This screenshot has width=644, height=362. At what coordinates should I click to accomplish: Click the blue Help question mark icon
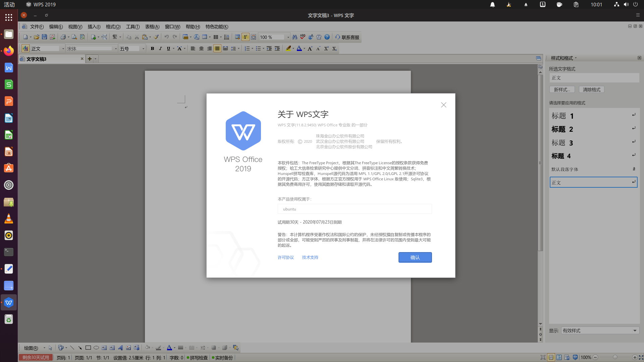pyautogui.click(x=327, y=37)
